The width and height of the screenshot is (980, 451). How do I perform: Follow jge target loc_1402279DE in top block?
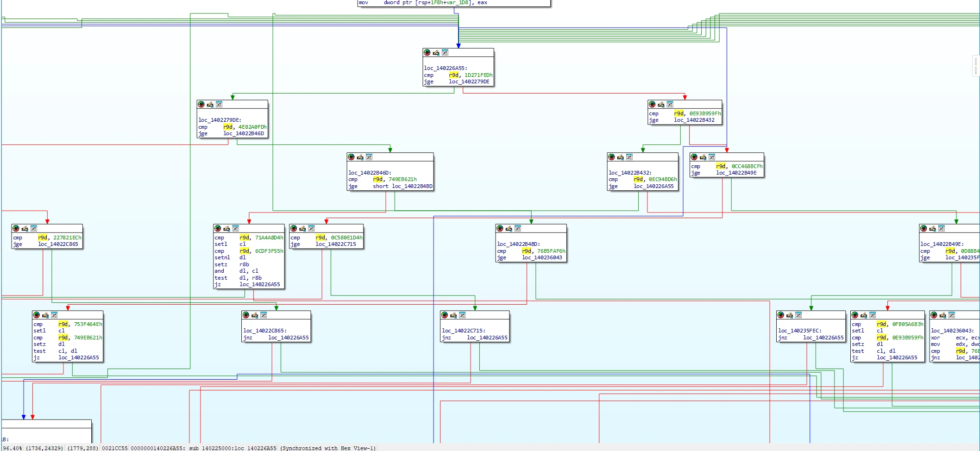(469, 81)
